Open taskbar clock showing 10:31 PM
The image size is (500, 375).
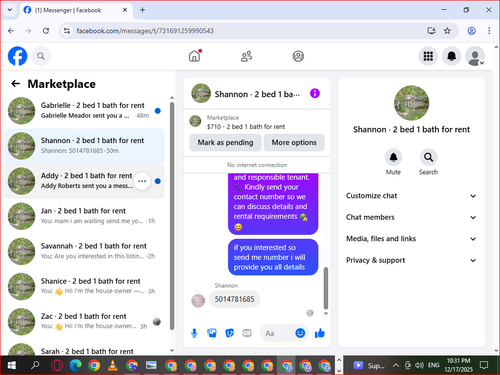click(458, 365)
